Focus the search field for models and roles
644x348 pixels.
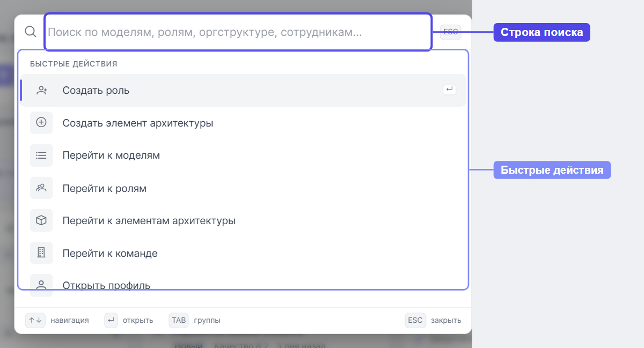pyautogui.click(x=238, y=32)
